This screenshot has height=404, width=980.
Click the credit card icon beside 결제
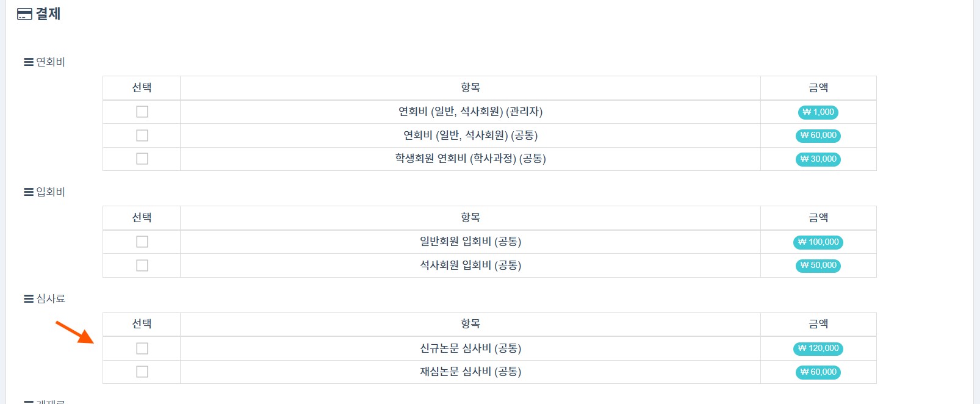(x=24, y=14)
